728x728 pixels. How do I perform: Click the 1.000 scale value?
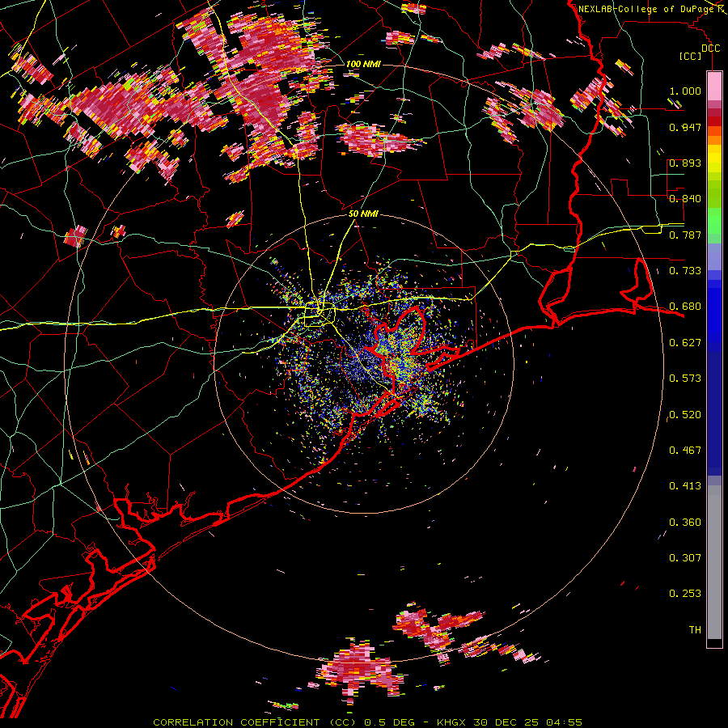[685, 91]
